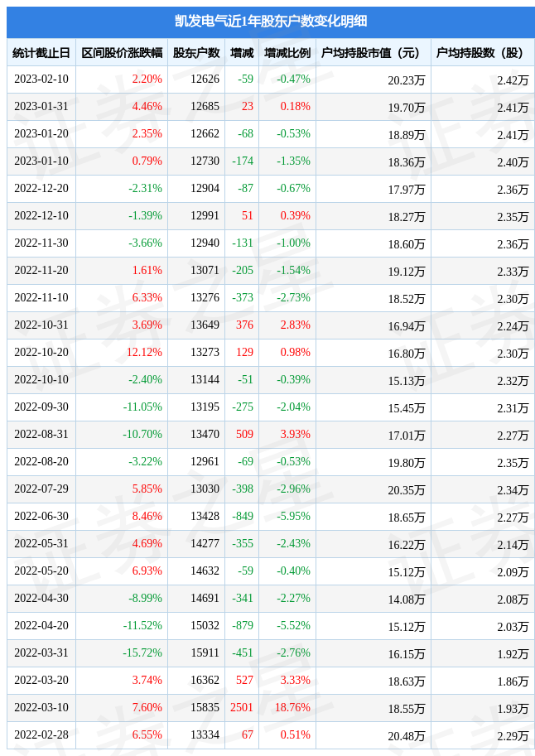Select the 2023-02-10 date cell

[41, 79]
